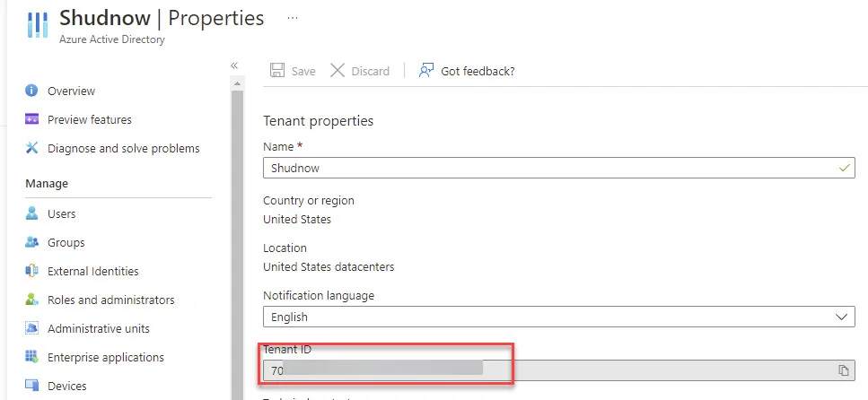Image resolution: width=868 pixels, height=400 pixels.
Task: Open the Notification language dropdown
Action: [559, 317]
